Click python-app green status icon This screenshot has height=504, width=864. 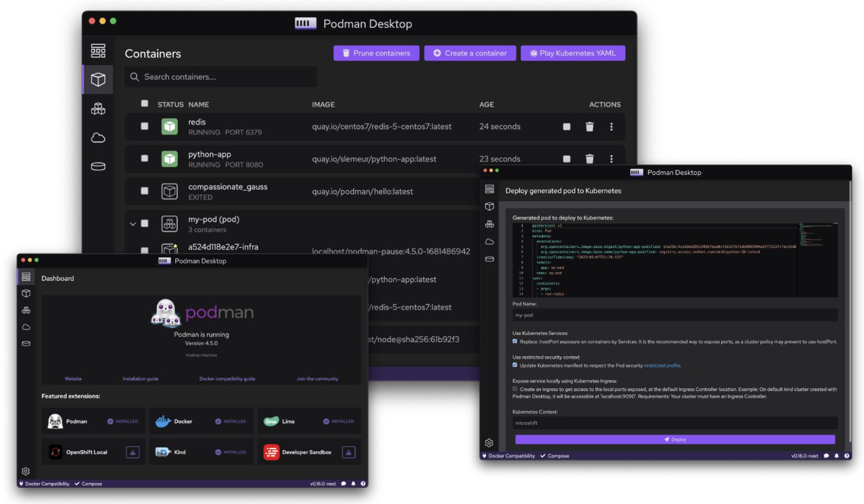click(169, 159)
